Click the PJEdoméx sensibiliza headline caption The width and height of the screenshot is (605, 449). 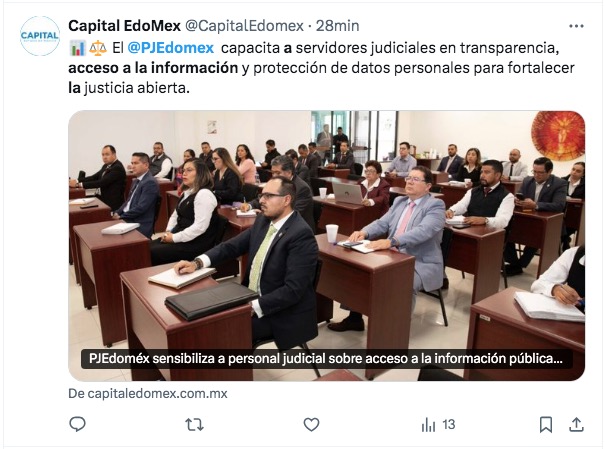point(326,359)
